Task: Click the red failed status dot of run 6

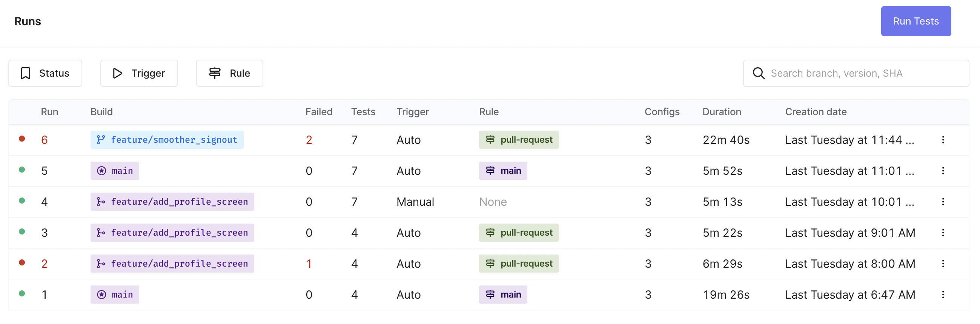Action: pos(22,139)
